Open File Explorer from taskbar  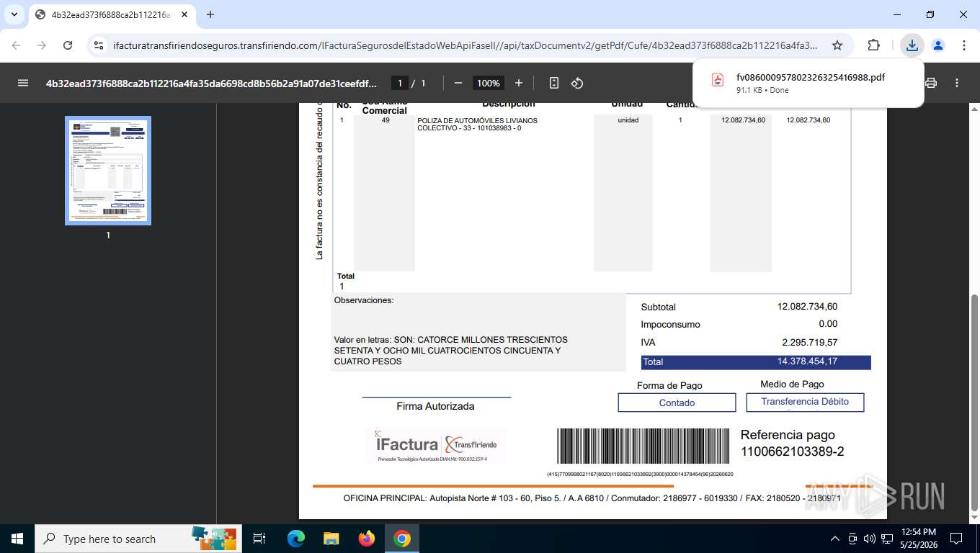331,539
